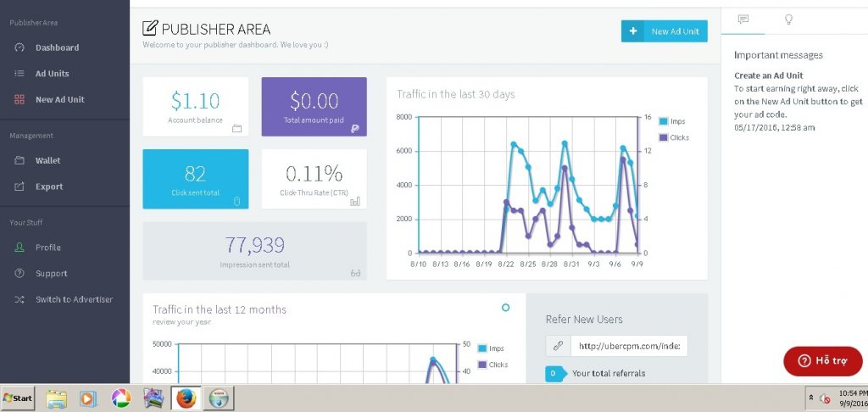Click the Ad Units list icon
The width and height of the screenshot is (868, 412).
(x=19, y=74)
